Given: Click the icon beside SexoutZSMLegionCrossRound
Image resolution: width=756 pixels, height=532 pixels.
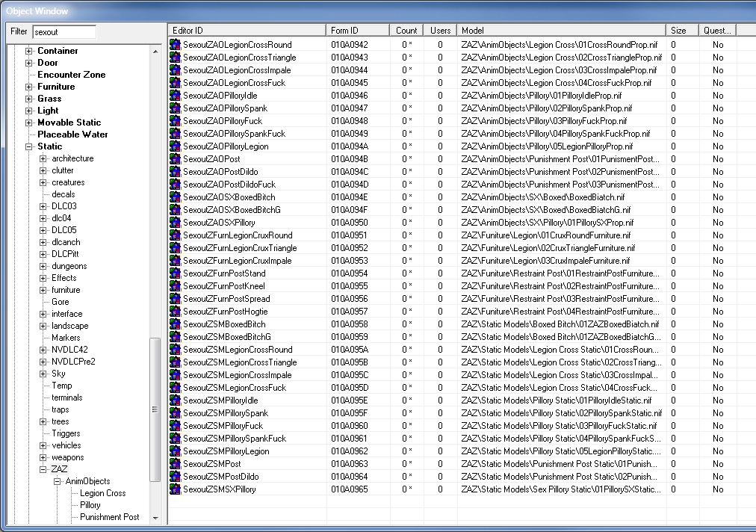Looking at the screenshot, I should click(x=176, y=350).
